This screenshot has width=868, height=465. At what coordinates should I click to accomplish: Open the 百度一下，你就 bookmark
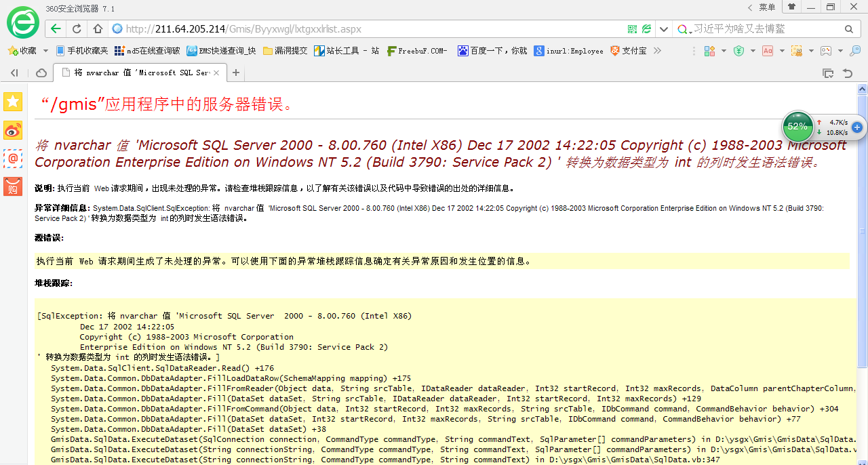point(492,51)
